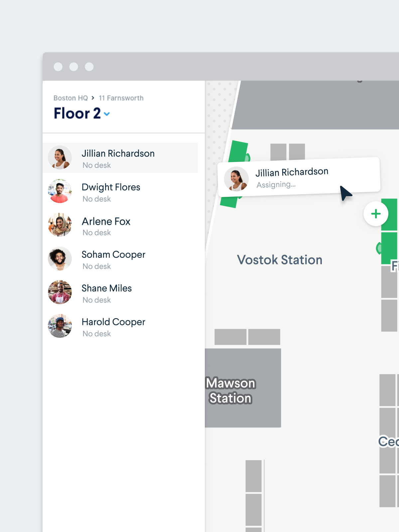Select Harold Cooper in the people list
The width and height of the screenshot is (399, 532).
point(120,326)
